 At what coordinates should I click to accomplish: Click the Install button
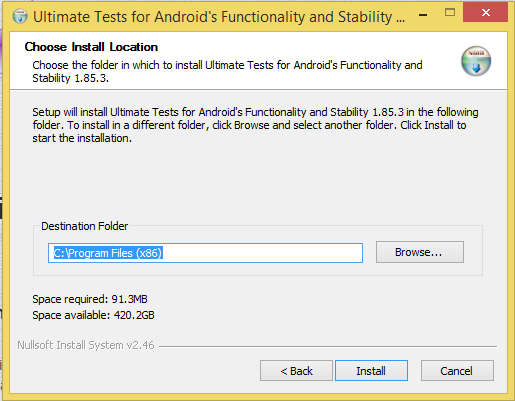click(x=371, y=370)
